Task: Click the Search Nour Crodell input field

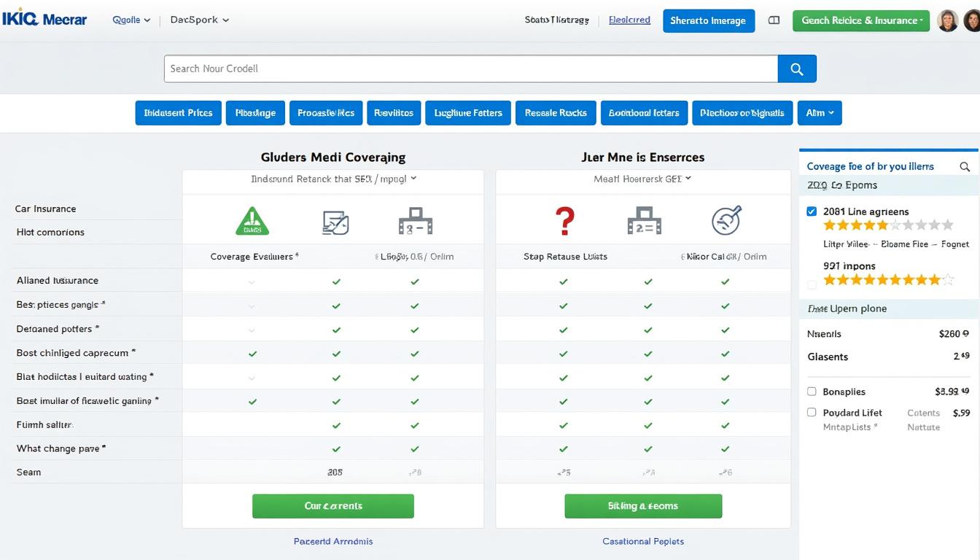Action: point(471,69)
